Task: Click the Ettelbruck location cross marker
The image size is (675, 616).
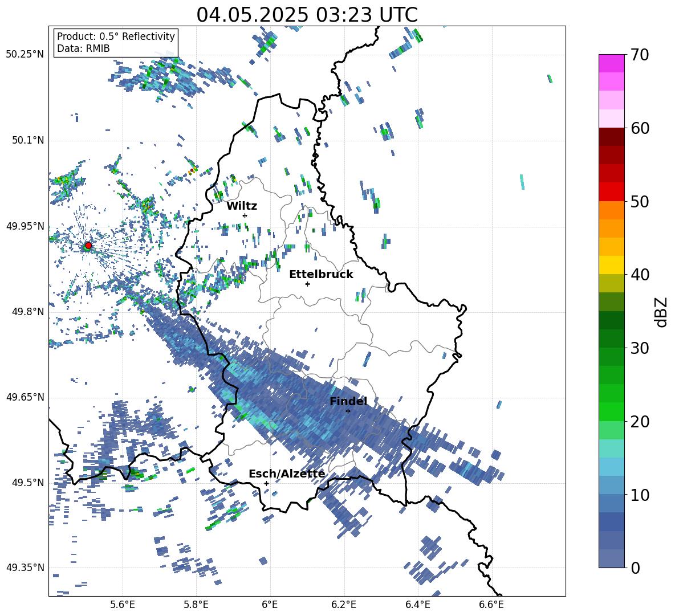Action: tap(307, 284)
